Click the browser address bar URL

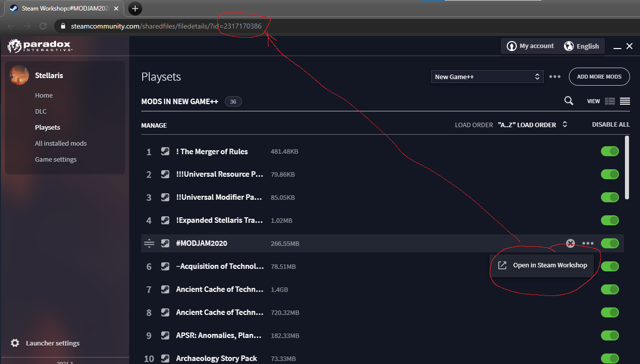click(x=165, y=26)
